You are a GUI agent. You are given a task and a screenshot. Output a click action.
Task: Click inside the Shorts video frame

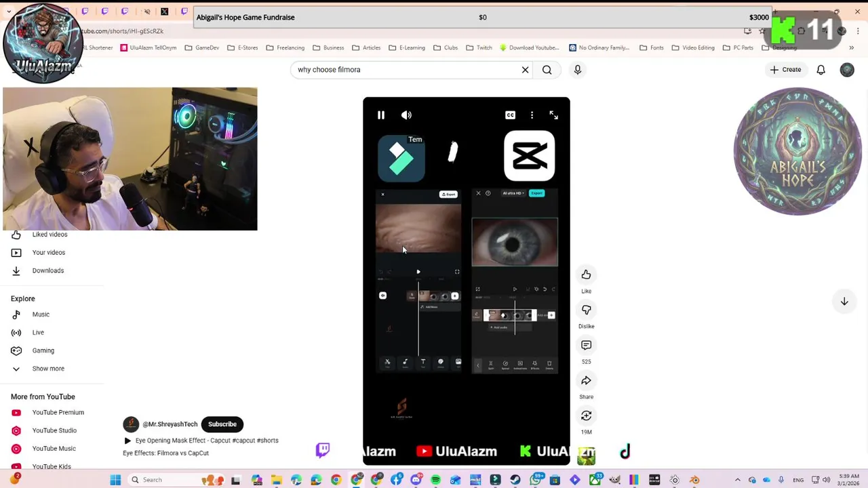(467, 281)
